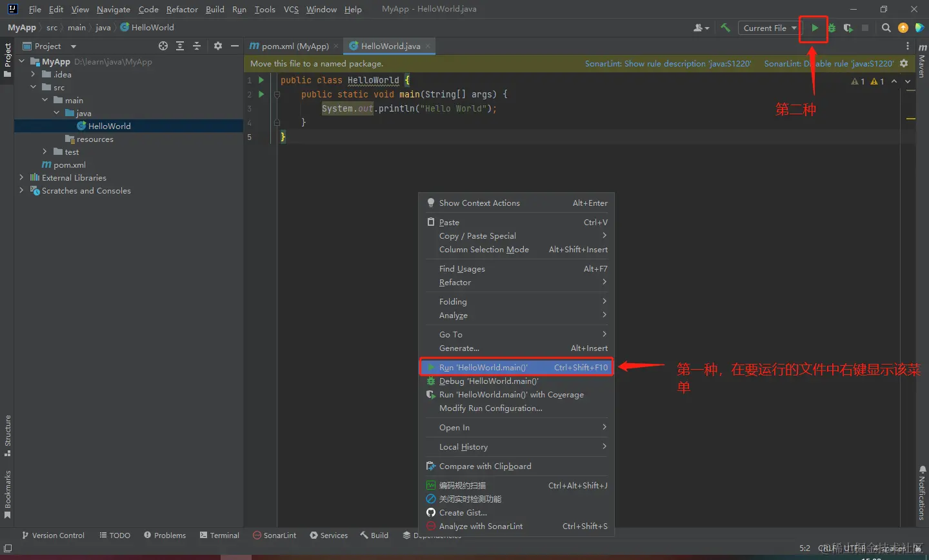Click SonarLint Show rule description link
Image resolution: width=929 pixels, height=560 pixels.
tap(668, 63)
